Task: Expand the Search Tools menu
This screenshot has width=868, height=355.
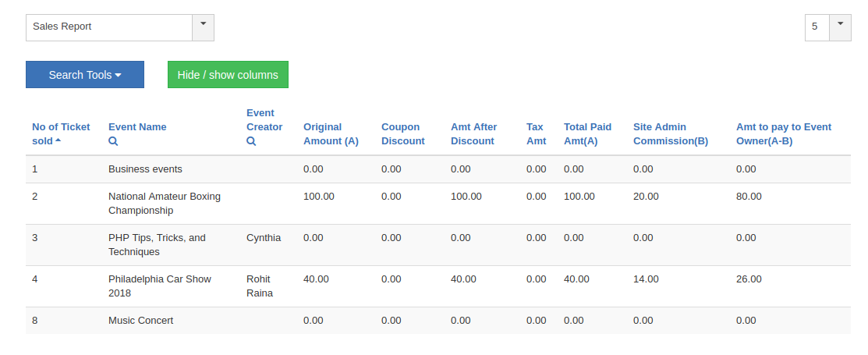Action: 85,75
